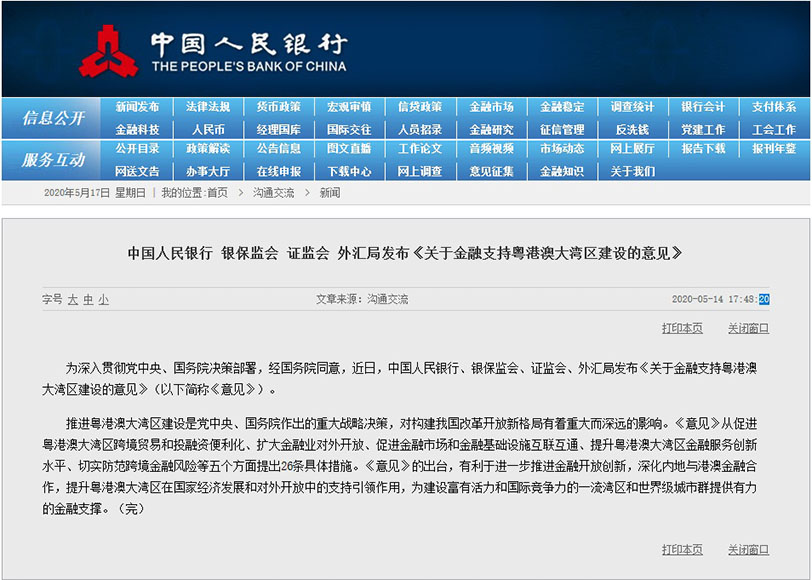Viewport: 812px width, 580px height.
Task: Open the 服务互动 section
Action: 53,160
